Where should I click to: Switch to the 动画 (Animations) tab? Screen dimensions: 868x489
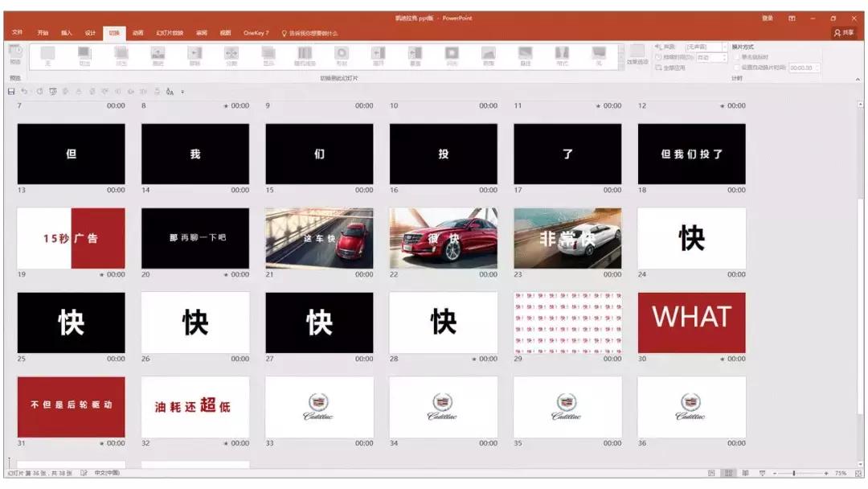(x=139, y=33)
